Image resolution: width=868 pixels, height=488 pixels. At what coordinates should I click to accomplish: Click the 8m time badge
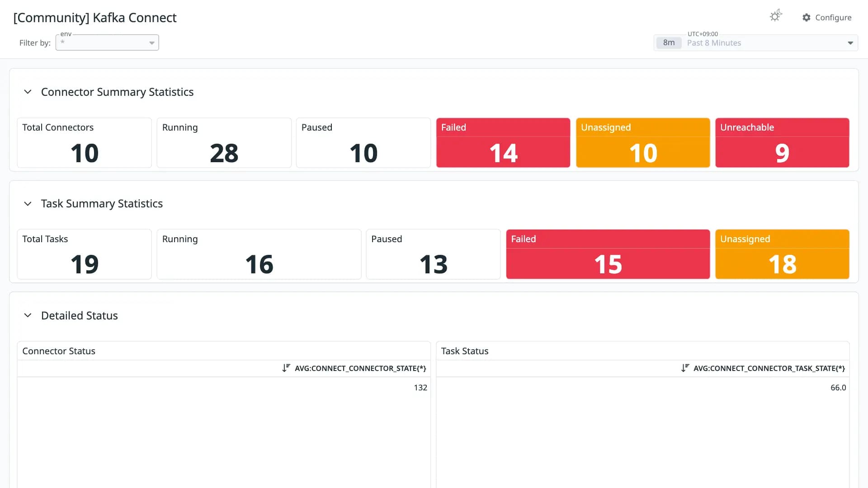(x=669, y=43)
